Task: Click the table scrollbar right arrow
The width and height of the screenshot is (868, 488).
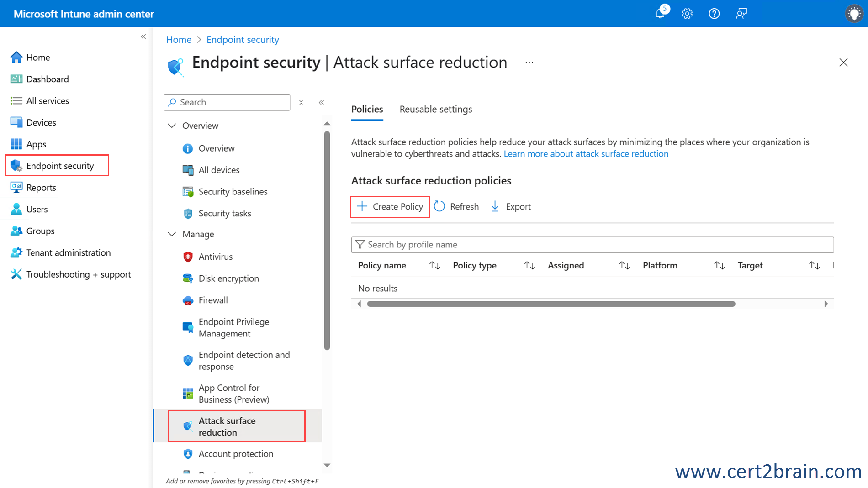Action: tap(826, 304)
